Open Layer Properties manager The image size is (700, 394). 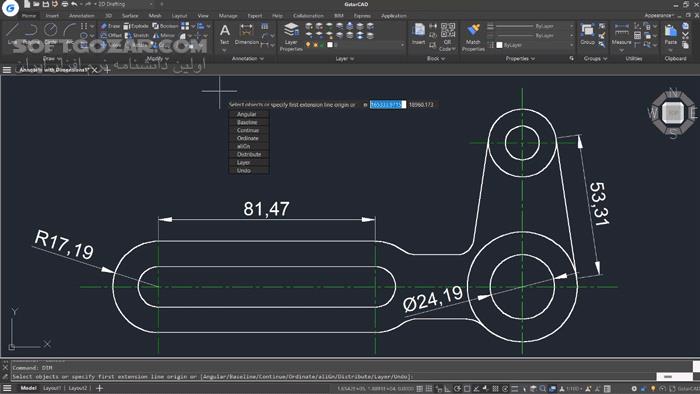tap(291, 37)
